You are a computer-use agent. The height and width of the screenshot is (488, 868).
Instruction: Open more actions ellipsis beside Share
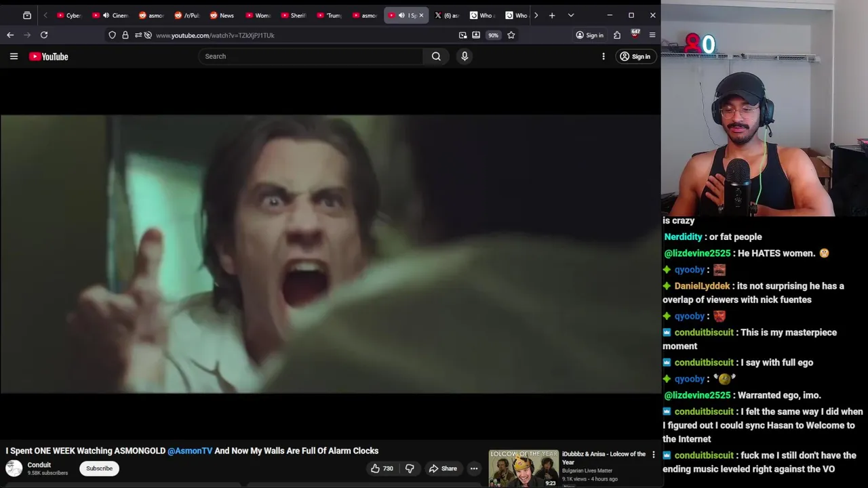(474, 468)
